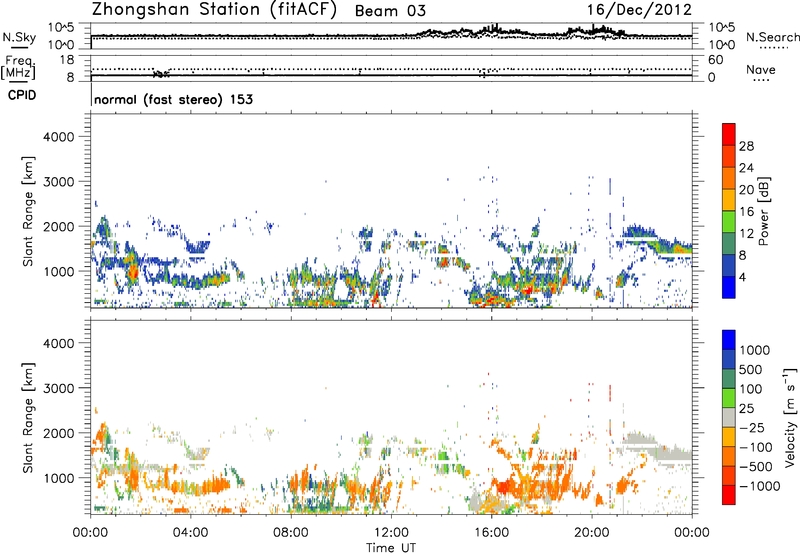The width and height of the screenshot is (800, 554).
Task: Click the "N.Search" legend label
Action: (x=773, y=37)
